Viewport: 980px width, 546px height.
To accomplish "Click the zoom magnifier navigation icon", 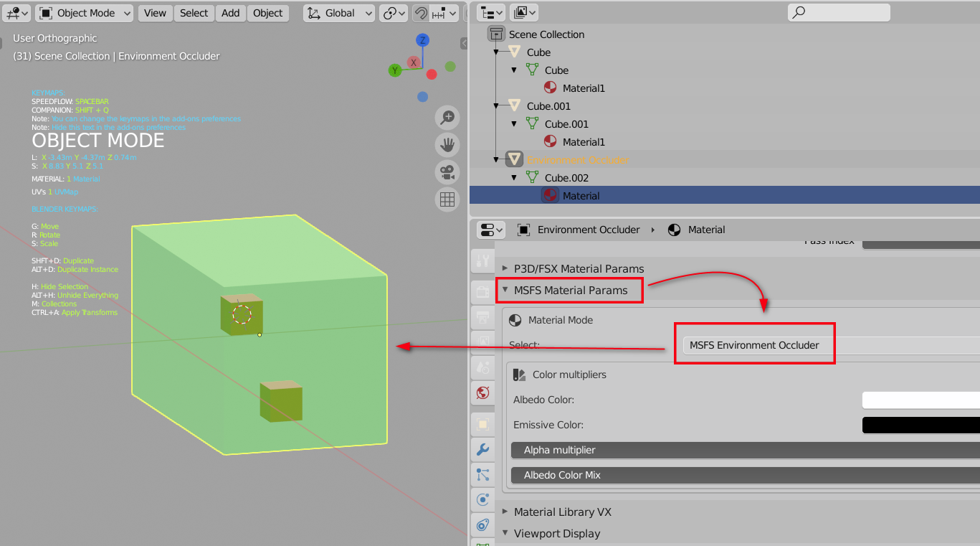I will 447,117.
